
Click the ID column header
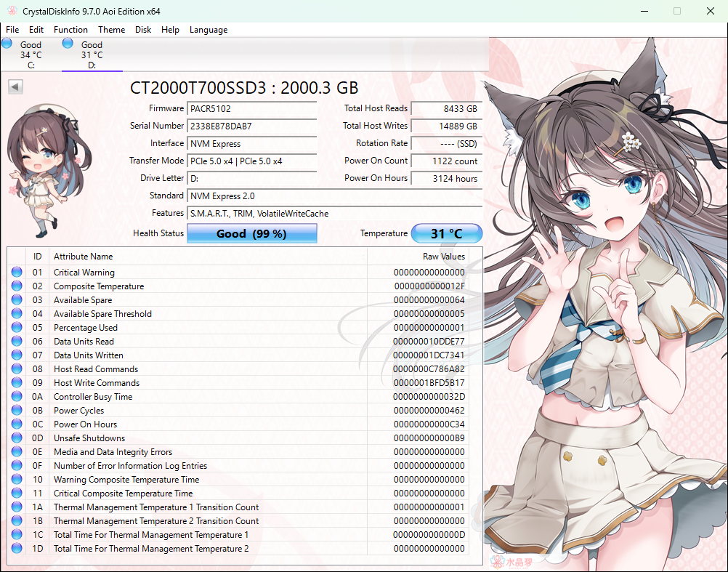37,257
